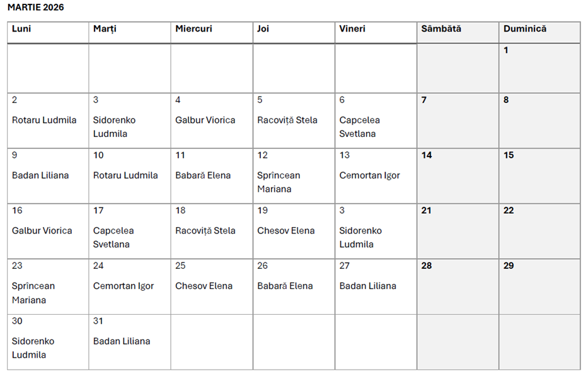This screenshot has width=588, height=376.
Task: Click Badan Liliana on day 9
Action: [x=40, y=175]
